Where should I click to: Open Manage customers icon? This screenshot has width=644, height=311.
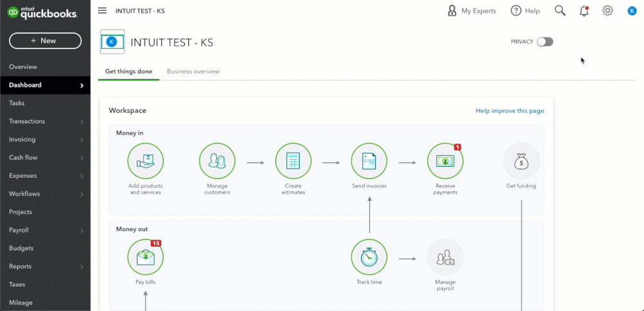point(217,161)
